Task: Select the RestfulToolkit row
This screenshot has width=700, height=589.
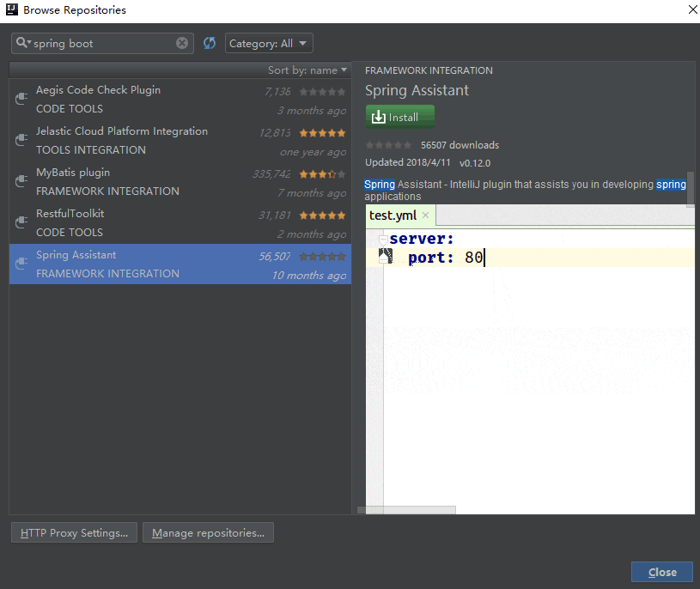Action: click(180, 222)
